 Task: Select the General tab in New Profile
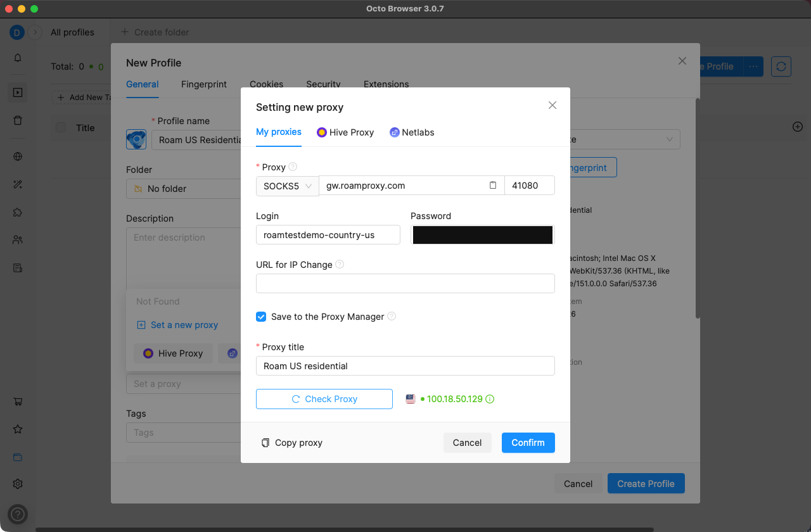[x=143, y=84]
